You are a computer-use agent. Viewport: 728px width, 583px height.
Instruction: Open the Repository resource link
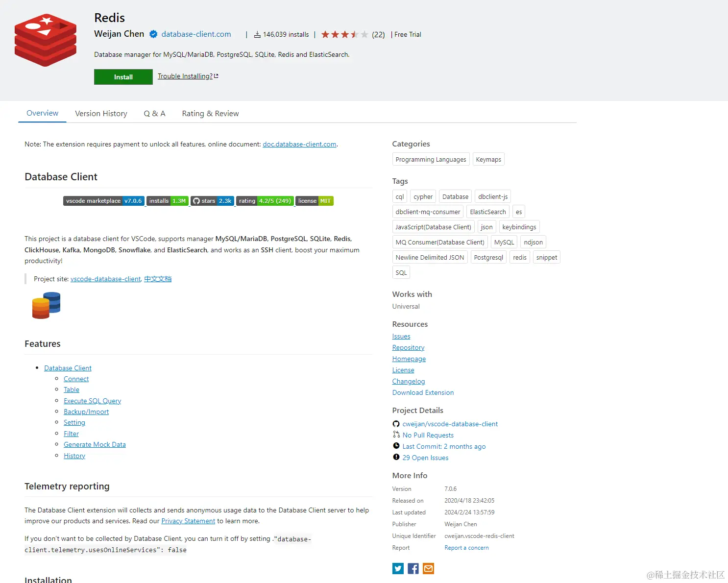pyautogui.click(x=408, y=347)
